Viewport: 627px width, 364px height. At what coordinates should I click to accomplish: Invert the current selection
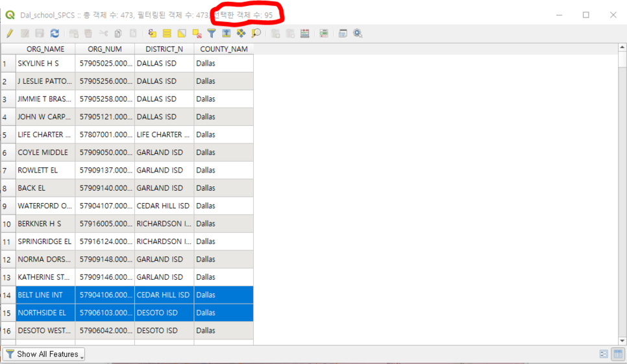tap(182, 34)
